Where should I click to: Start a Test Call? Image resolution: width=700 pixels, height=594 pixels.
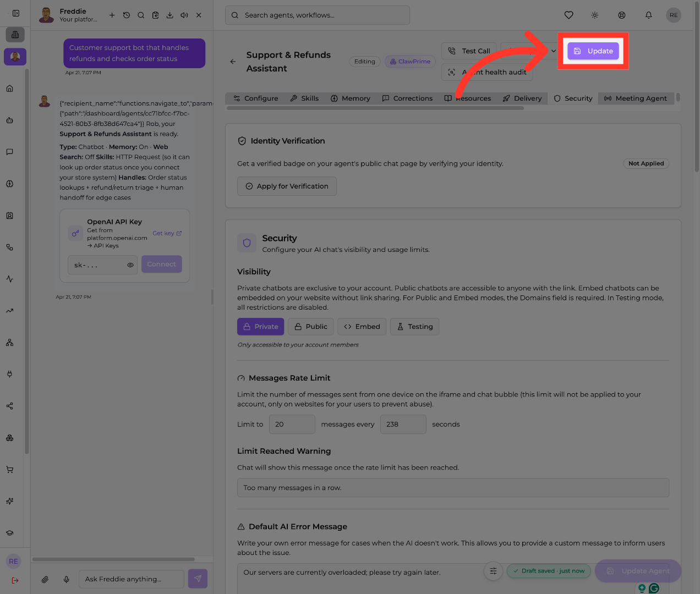(469, 51)
